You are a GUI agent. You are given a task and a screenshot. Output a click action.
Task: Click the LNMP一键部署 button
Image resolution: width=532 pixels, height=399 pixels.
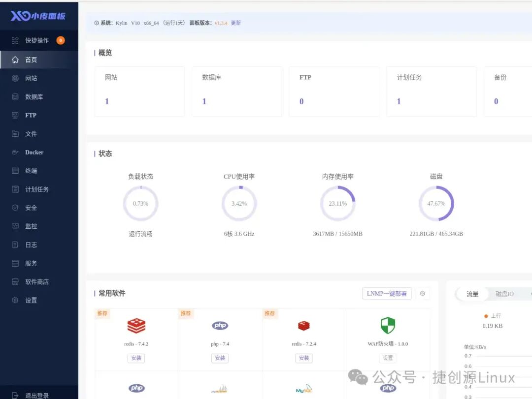pyautogui.click(x=387, y=294)
